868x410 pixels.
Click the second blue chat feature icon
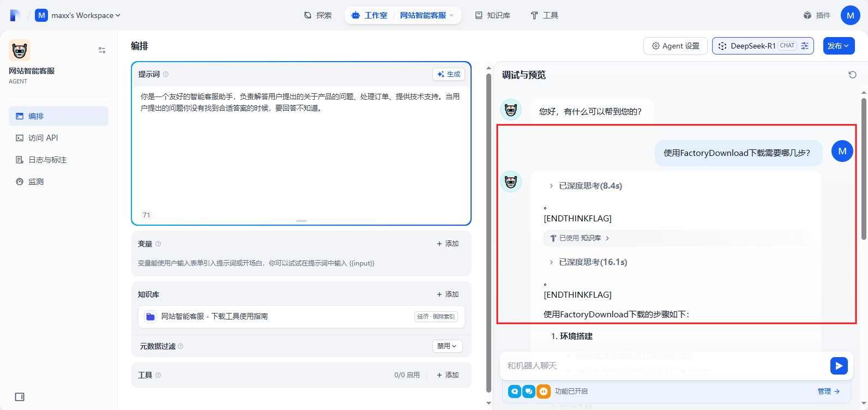[529, 391]
